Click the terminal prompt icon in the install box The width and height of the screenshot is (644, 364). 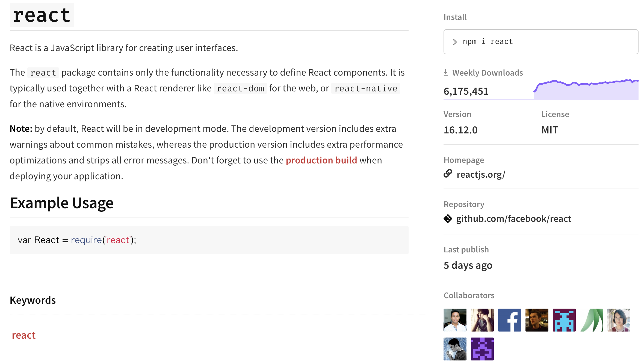[x=454, y=41]
